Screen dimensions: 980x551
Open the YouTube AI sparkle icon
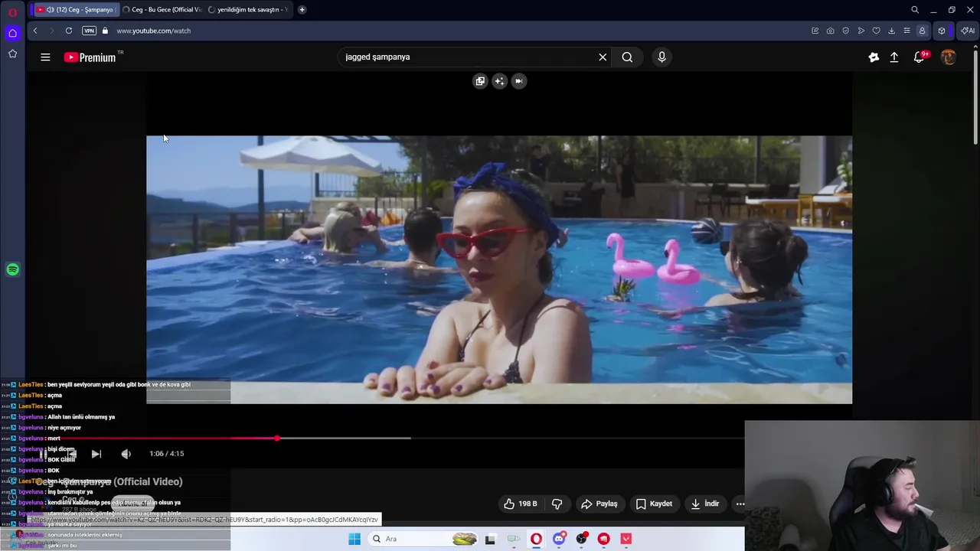874,57
